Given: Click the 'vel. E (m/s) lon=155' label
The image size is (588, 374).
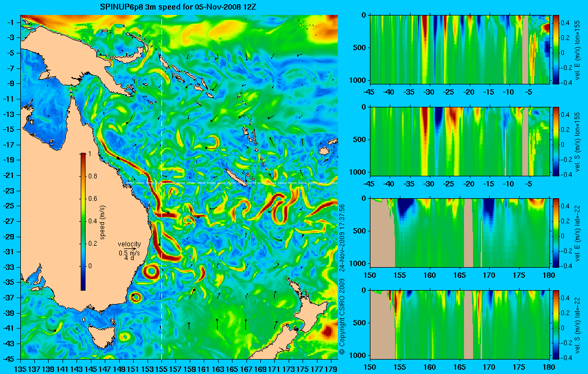Looking at the screenshot, I should [578, 50].
